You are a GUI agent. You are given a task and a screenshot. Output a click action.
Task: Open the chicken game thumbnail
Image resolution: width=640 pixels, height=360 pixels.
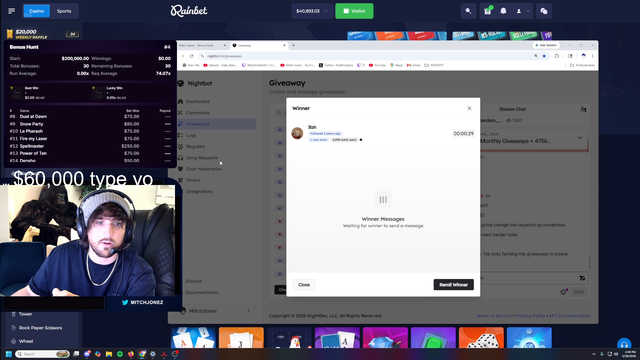(289, 338)
